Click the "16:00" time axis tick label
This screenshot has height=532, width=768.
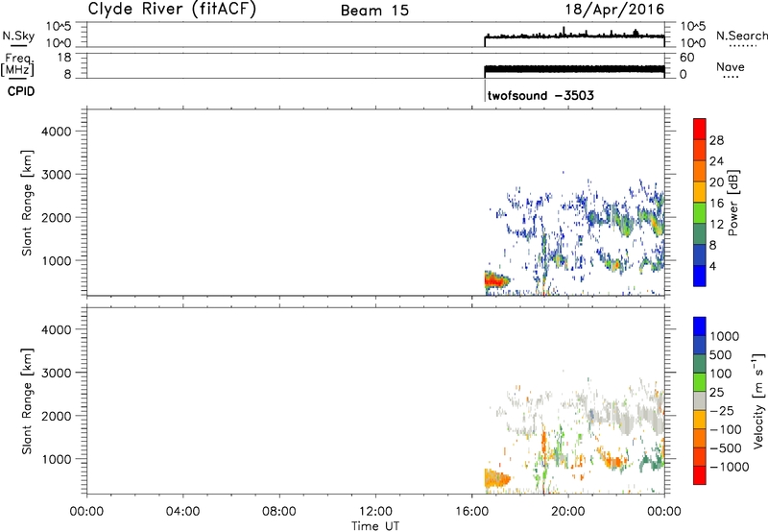(471, 512)
